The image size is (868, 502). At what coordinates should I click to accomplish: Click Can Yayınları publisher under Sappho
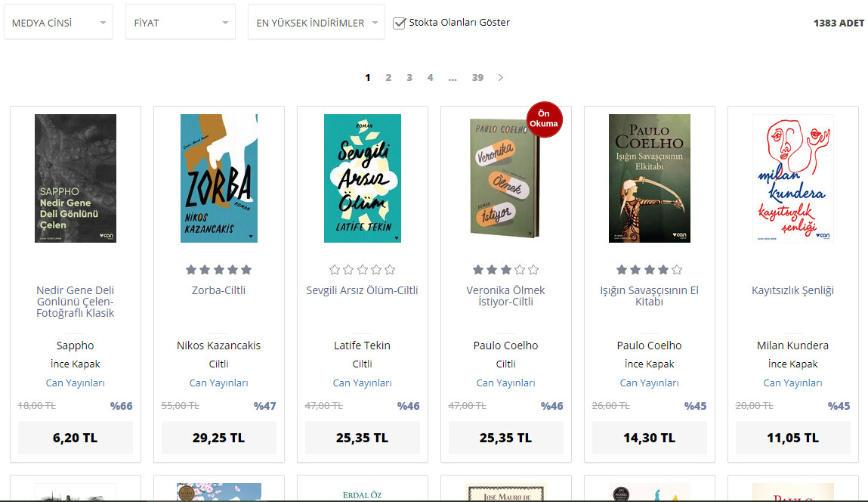tap(75, 383)
